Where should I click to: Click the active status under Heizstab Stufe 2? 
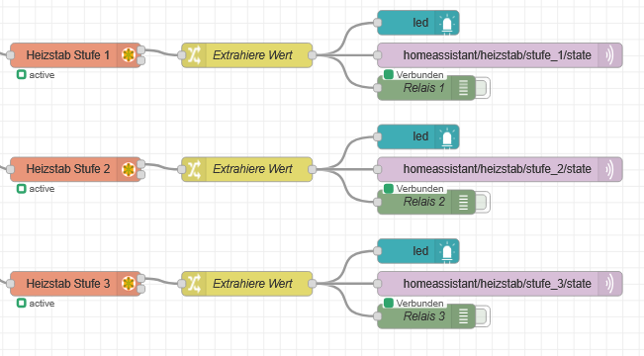click(36, 189)
